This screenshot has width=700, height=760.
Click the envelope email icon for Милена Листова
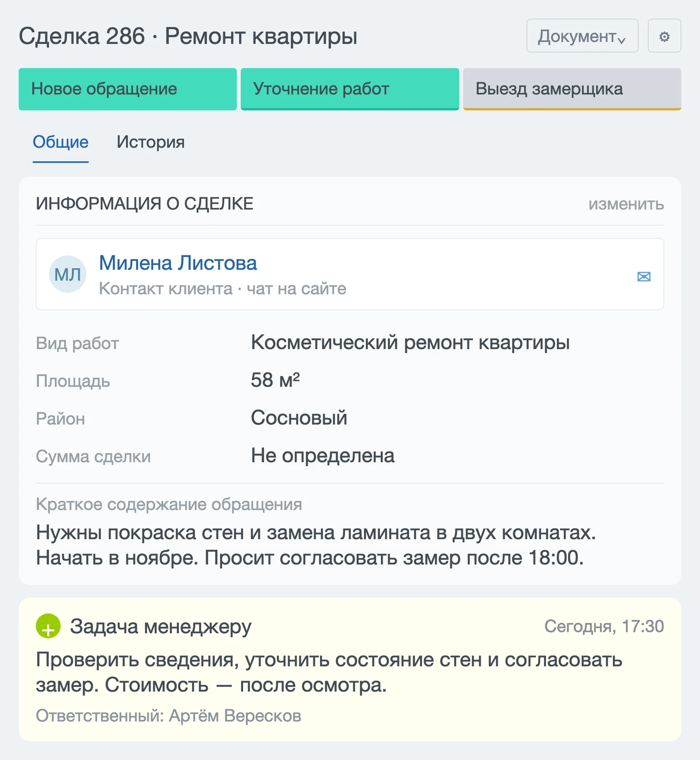point(644,277)
